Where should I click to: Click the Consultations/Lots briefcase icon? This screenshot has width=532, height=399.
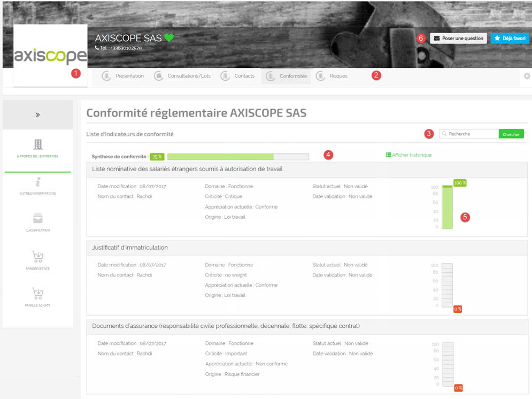158,76
